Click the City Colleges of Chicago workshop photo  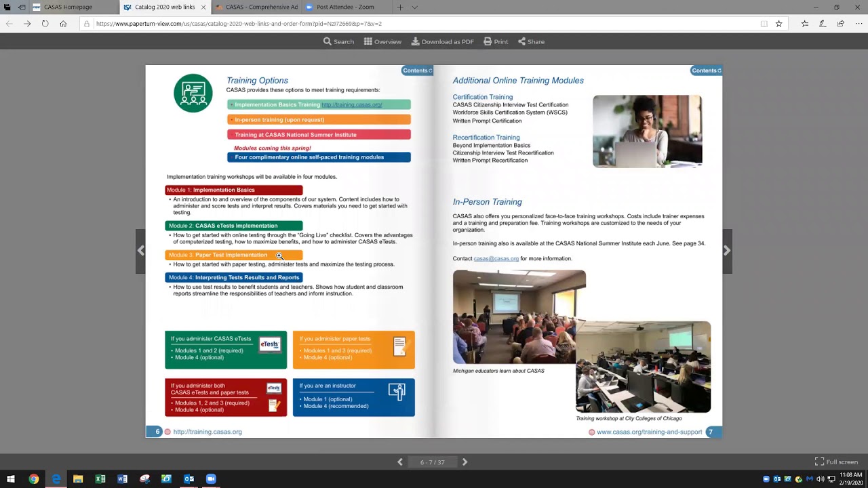(x=643, y=367)
